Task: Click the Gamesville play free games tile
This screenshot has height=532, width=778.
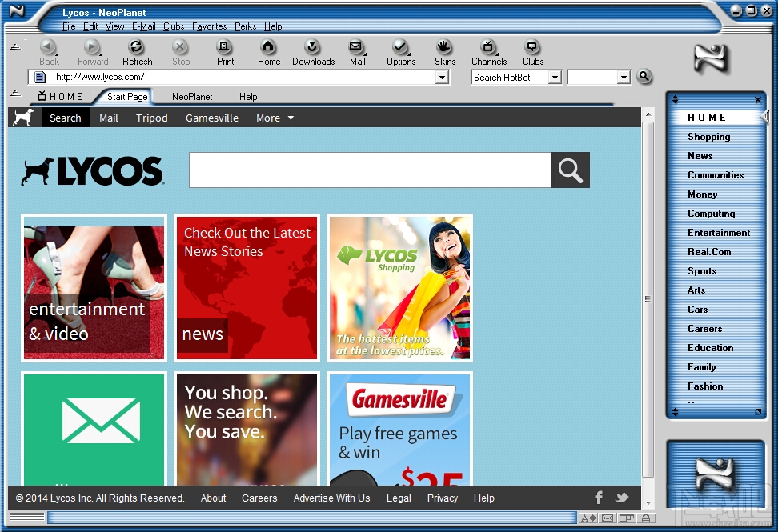Action: [400, 430]
